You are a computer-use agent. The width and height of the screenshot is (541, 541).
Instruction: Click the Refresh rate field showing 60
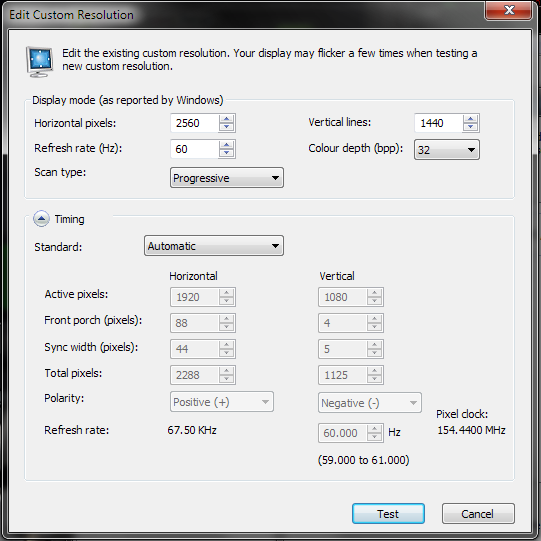[195, 149]
